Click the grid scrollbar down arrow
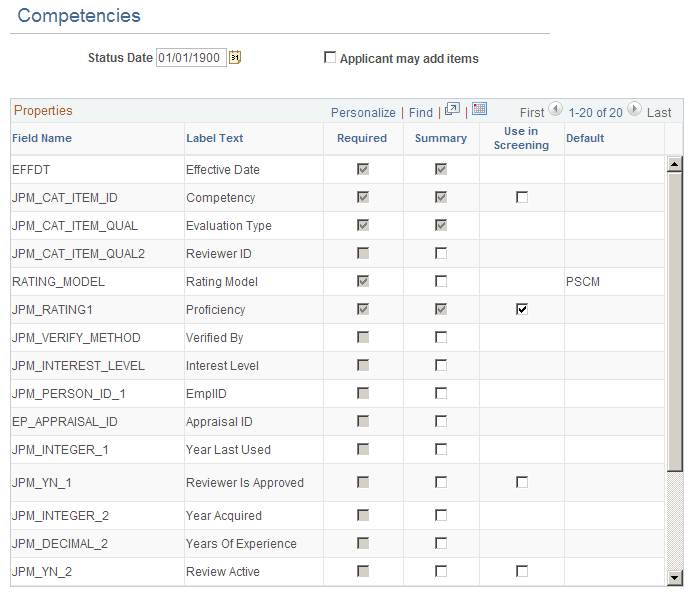The width and height of the screenshot is (696, 594). pos(675,578)
